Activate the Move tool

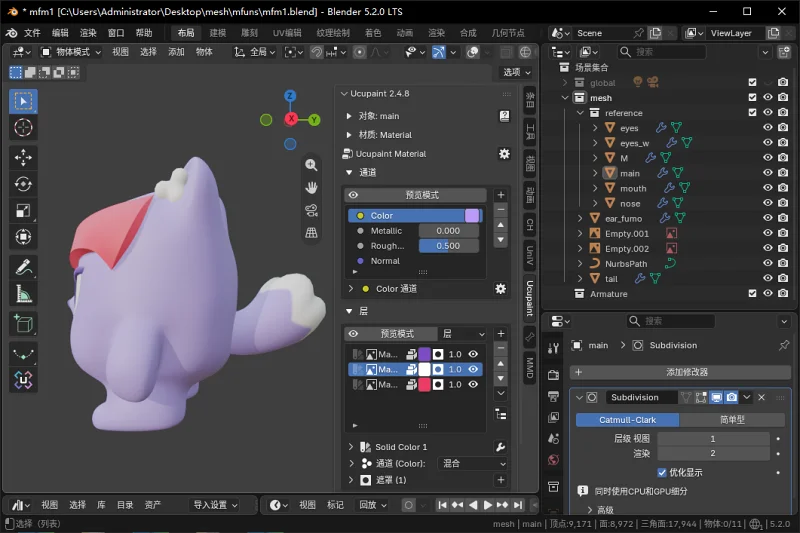(x=23, y=158)
